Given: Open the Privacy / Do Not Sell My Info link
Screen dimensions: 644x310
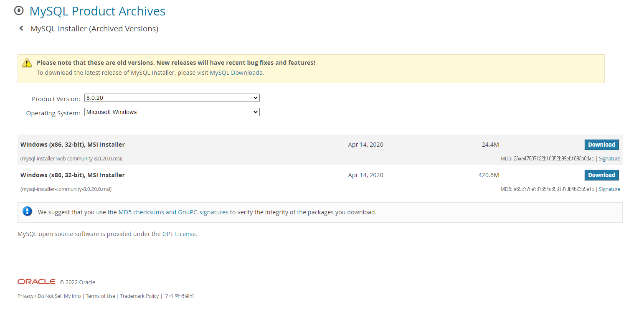Looking at the screenshot, I should 49,296.
